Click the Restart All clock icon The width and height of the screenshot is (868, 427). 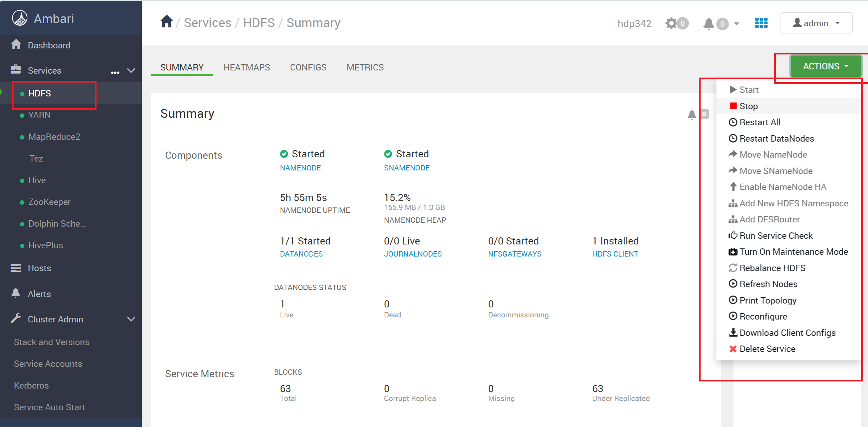pyautogui.click(x=733, y=122)
